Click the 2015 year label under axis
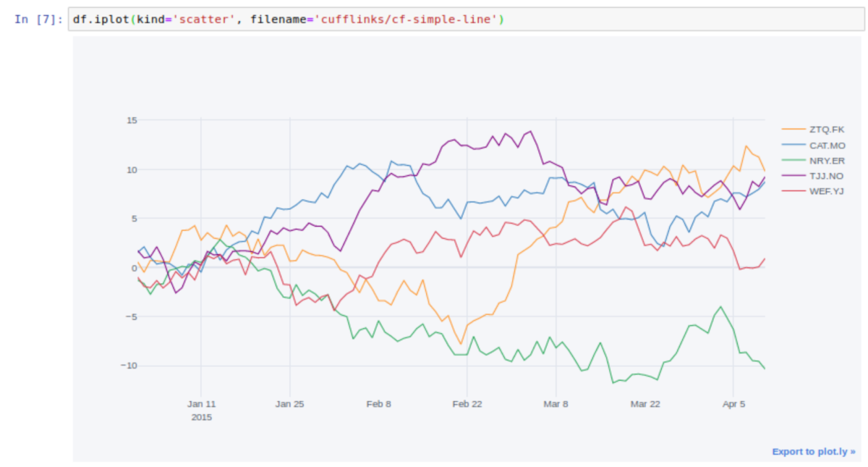The image size is (868, 467). click(x=201, y=417)
